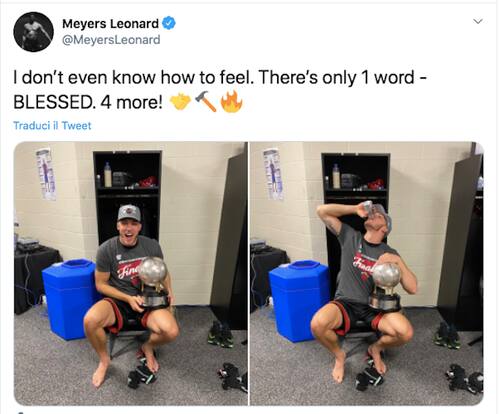
Task: Click the blue bin in left photo
Action: click(69, 299)
